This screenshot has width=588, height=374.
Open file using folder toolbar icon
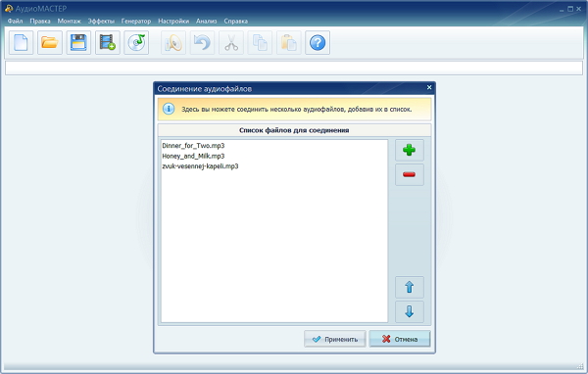point(50,43)
